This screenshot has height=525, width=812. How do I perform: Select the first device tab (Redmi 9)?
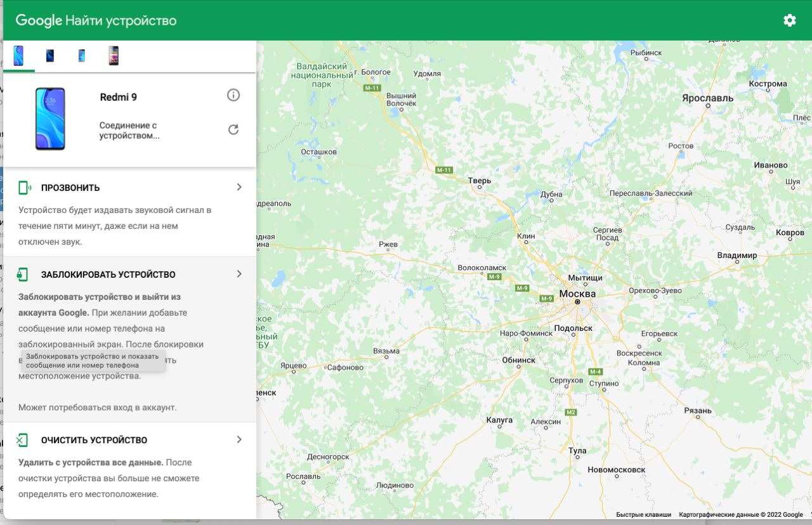point(19,56)
